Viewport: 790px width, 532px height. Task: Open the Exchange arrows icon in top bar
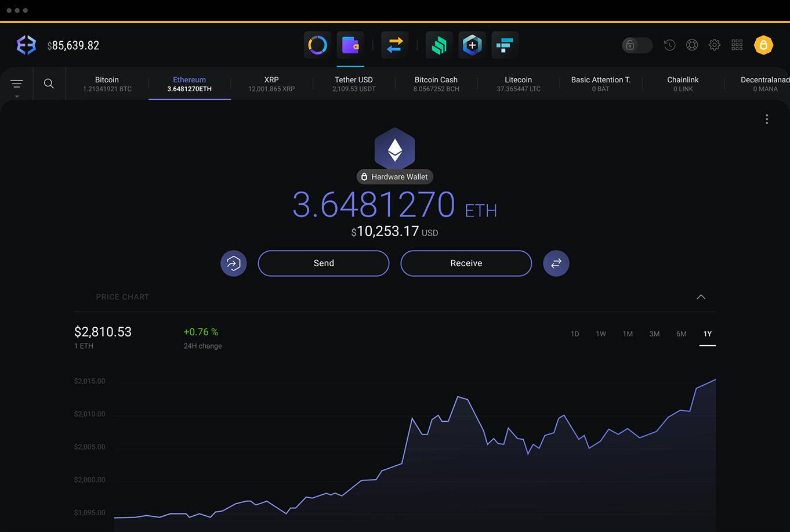[x=395, y=45]
